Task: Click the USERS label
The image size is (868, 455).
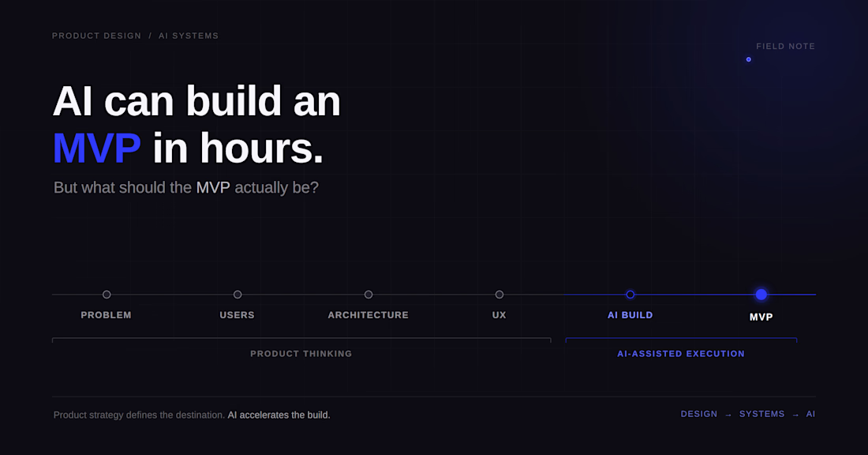Action: click(237, 314)
